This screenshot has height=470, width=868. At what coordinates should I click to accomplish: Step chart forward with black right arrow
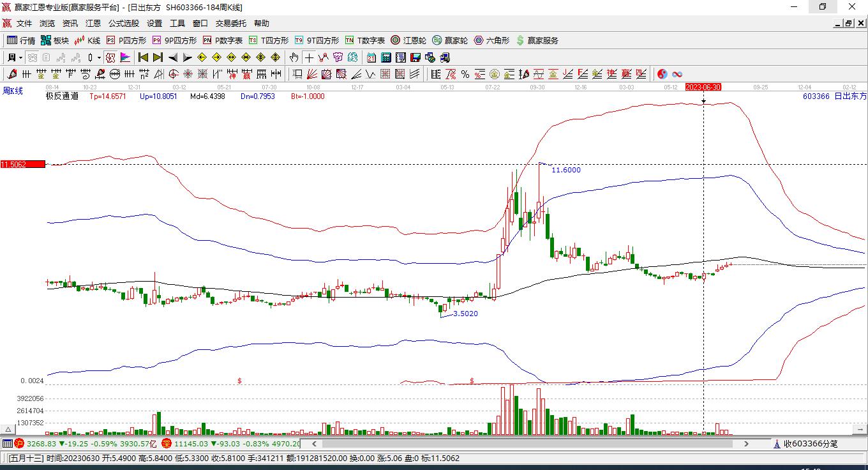[x=187, y=57]
